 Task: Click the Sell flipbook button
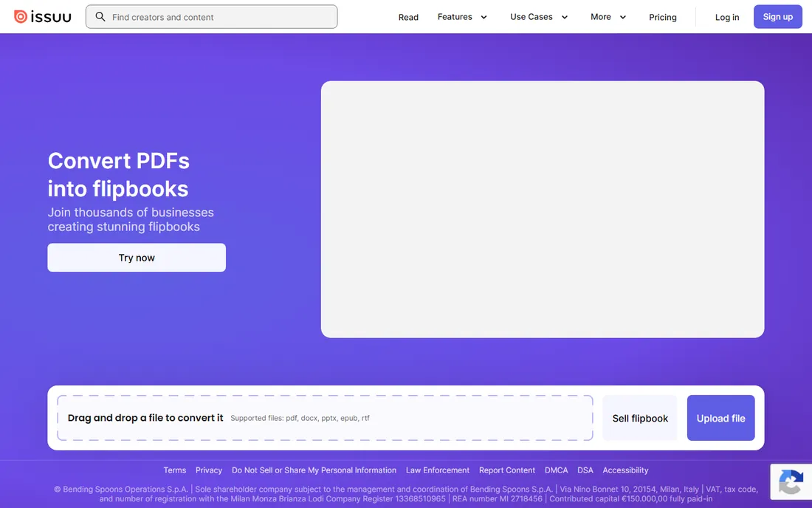point(640,418)
